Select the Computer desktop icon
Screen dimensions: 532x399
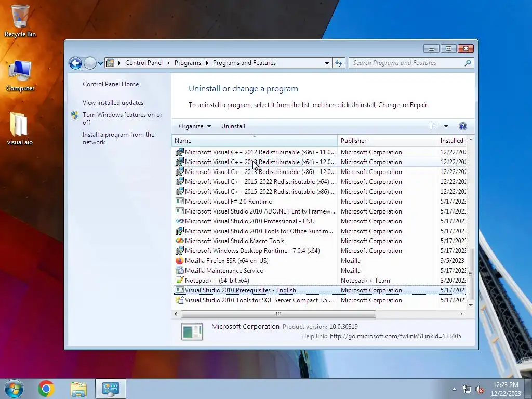20,76
